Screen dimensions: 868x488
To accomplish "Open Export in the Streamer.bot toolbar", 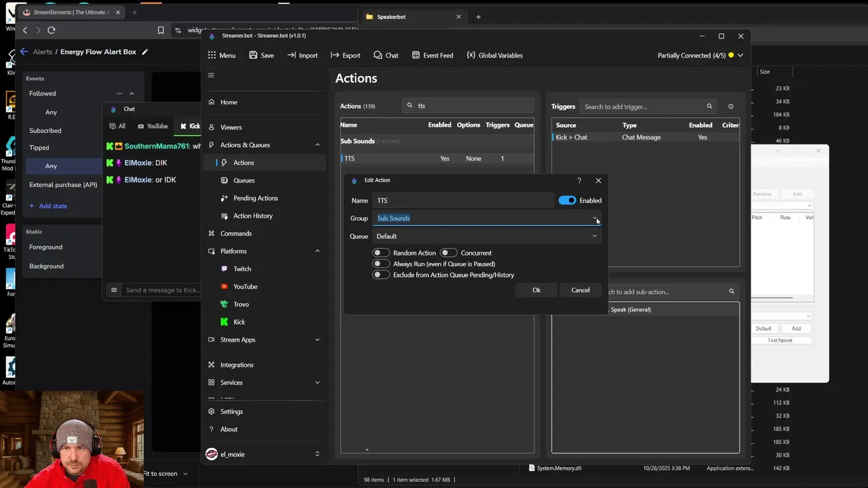I will 346,56.
